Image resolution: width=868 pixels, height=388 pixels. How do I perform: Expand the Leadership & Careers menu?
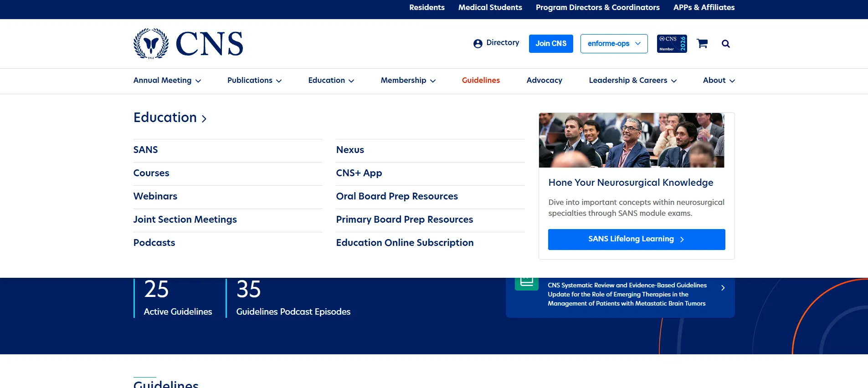click(633, 80)
